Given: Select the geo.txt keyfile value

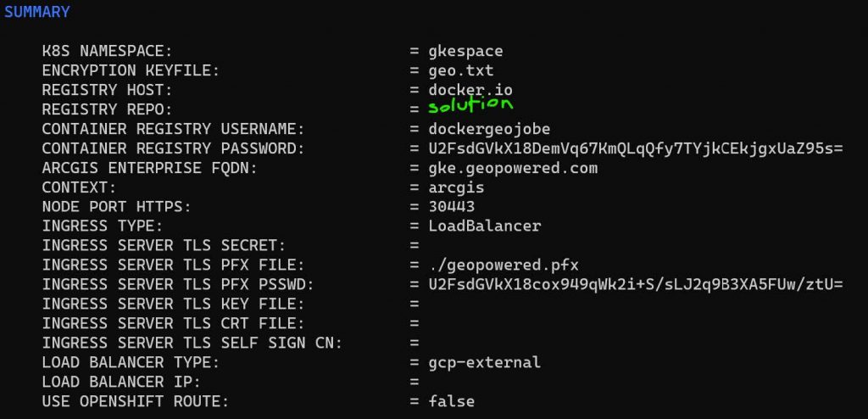Looking at the screenshot, I should [x=461, y=71].
